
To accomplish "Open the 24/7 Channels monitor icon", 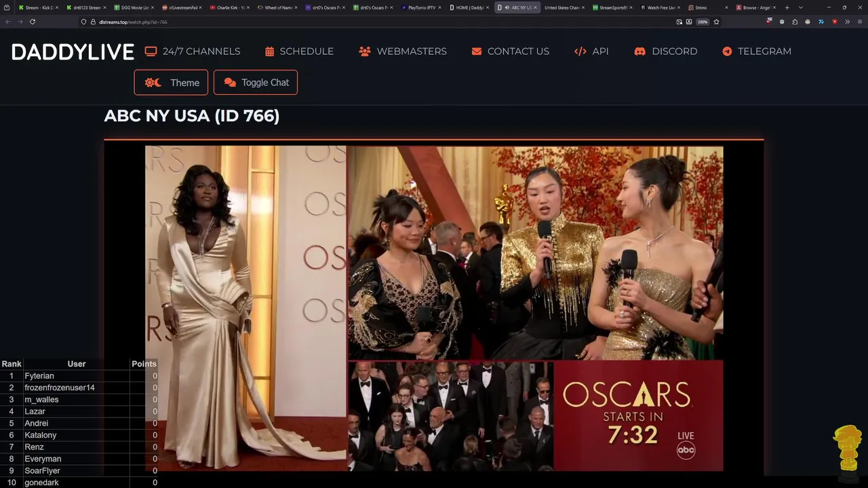I will pos(151,52).
